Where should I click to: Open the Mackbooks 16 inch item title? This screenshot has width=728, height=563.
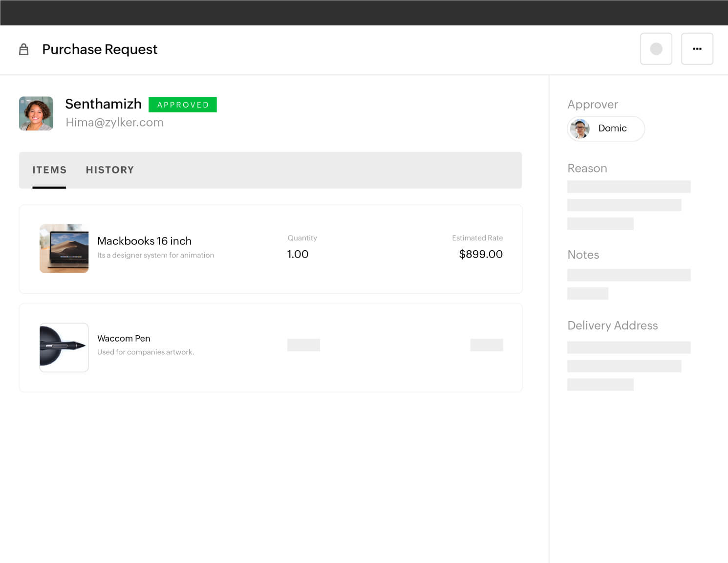144,241
